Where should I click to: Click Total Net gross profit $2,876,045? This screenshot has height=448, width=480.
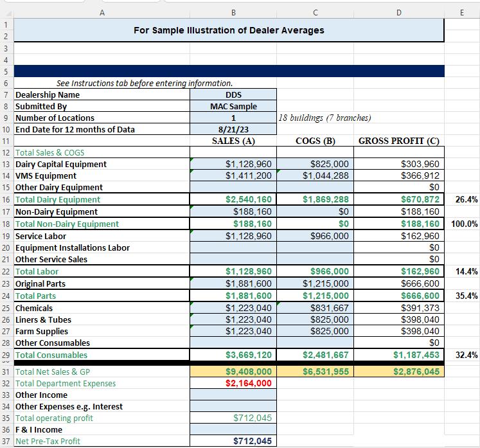(x=399, y=372)
